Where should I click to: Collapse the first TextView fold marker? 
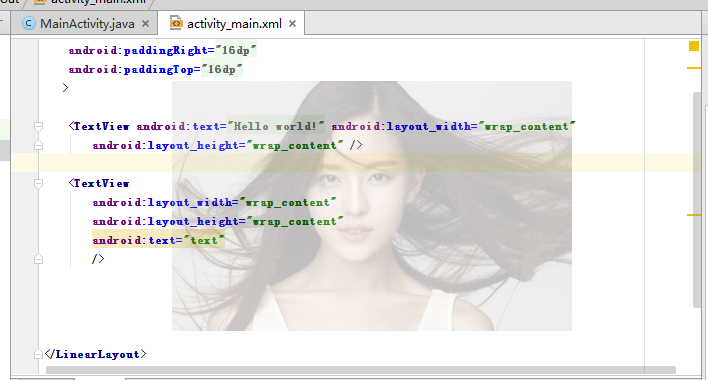[x=38, y=126]
